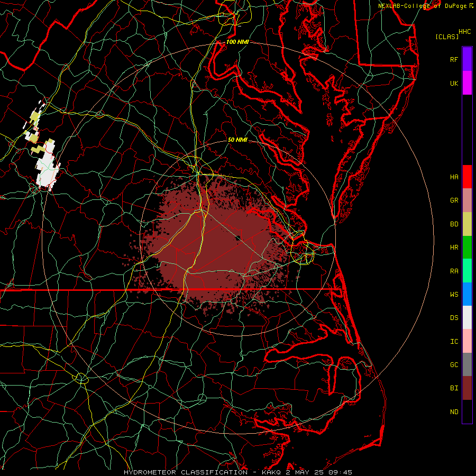Click the 'RF' legend label
The height and width of the screenshot is (476, 476).
tap(454, 59)
